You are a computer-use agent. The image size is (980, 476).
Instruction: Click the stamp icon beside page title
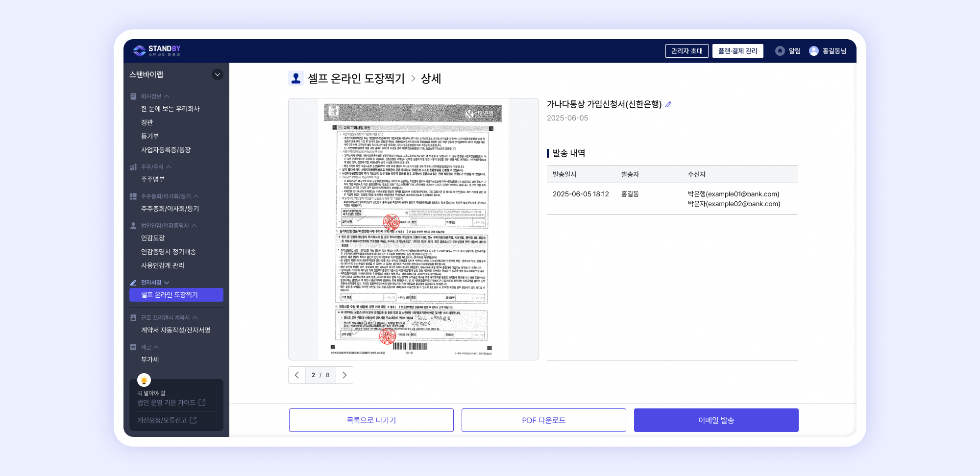tap(296, 78)
